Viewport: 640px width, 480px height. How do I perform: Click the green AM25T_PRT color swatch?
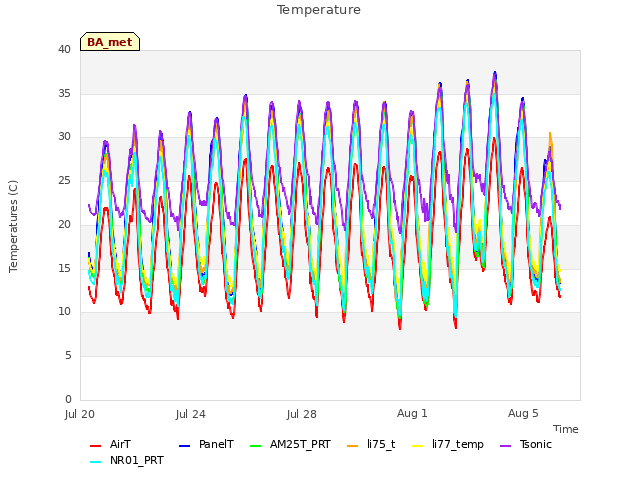(x=256, y=446)
